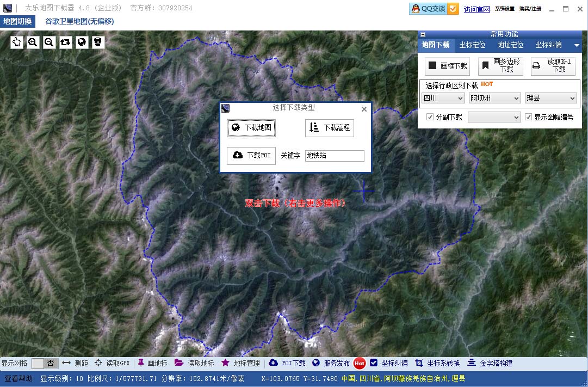
Task: Click the red Hot badge
Action: [359, 364]
